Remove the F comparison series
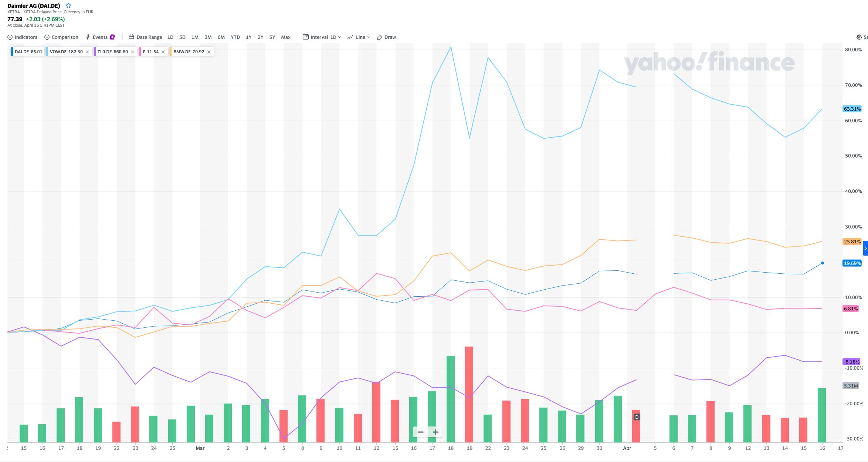 [163, 52]
